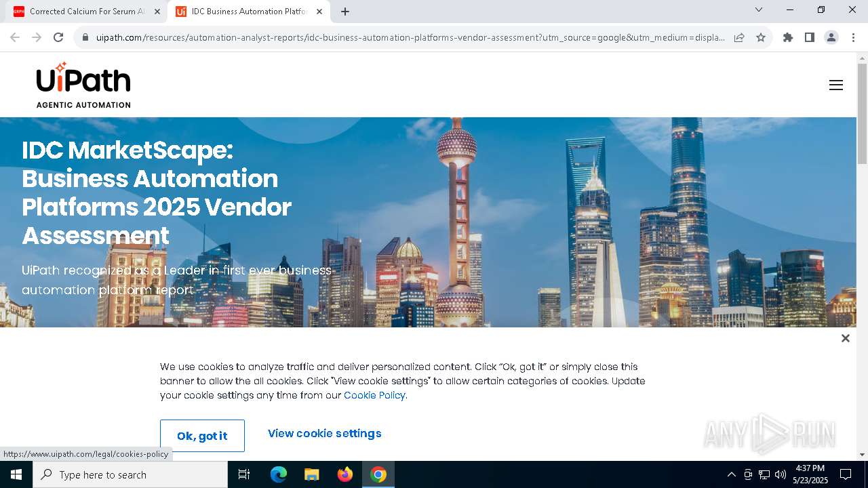The height and width of the screenshot is (488, 868).
Task: Accept cookies with Ok, got it
Action: pos(202,436)
